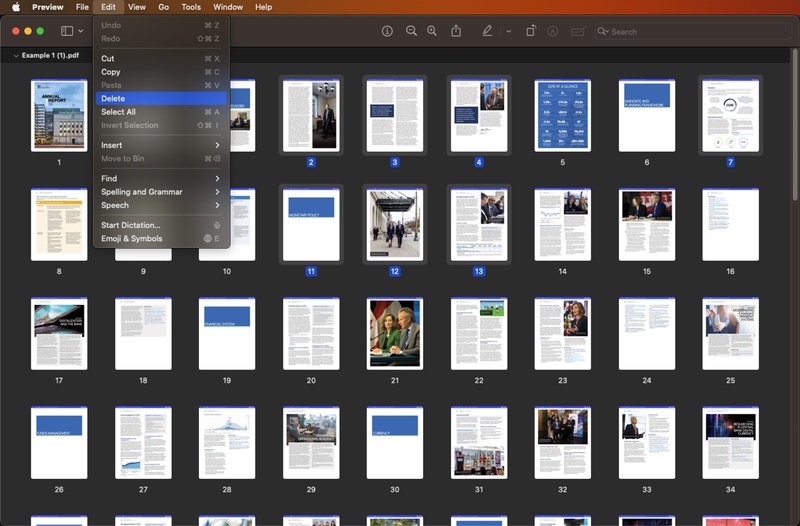Select page 17 thumbnail

click(x=59, y=334)
